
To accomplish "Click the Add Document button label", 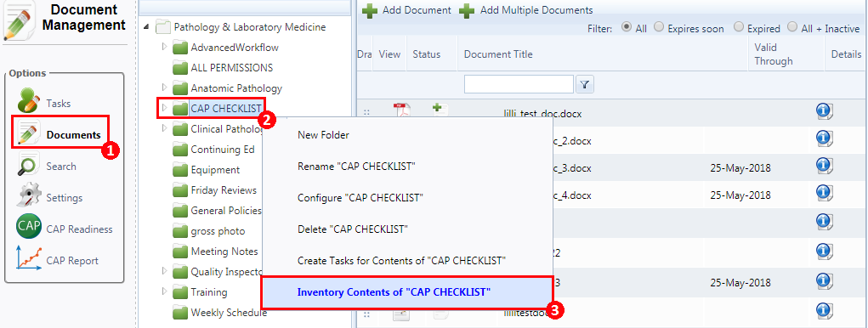I will pos(417,10).
